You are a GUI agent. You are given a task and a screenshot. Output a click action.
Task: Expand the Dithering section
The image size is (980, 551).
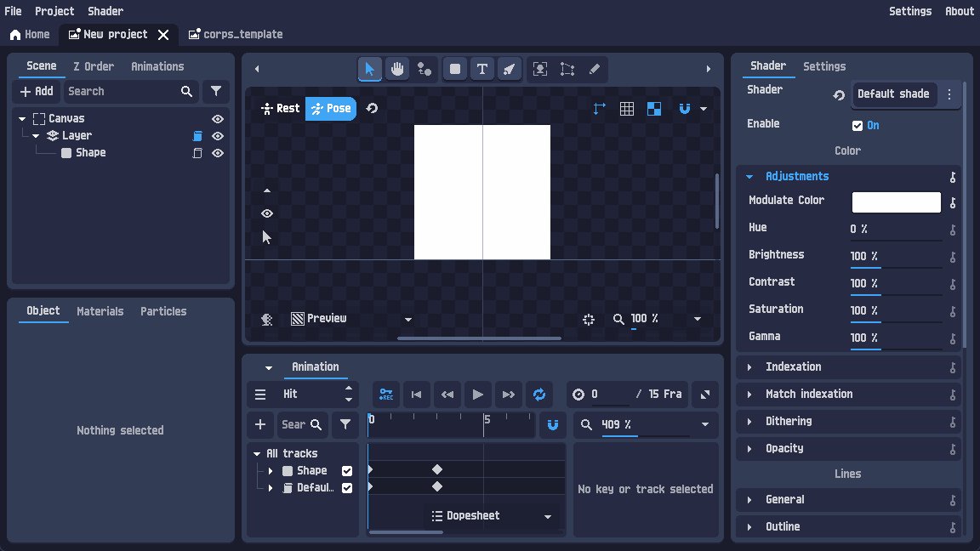749,422
